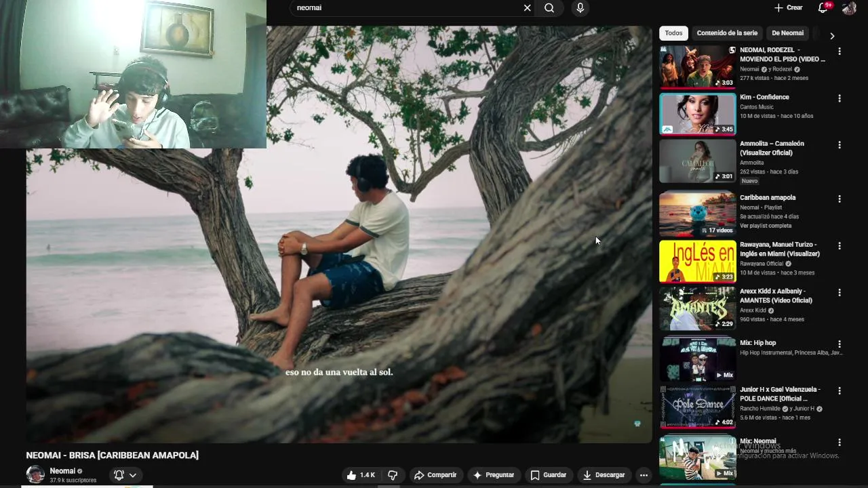Open Kim - Confidence thumbnail
The height and width of the screenshot is (488, 868).
click(x=697, y=114)
